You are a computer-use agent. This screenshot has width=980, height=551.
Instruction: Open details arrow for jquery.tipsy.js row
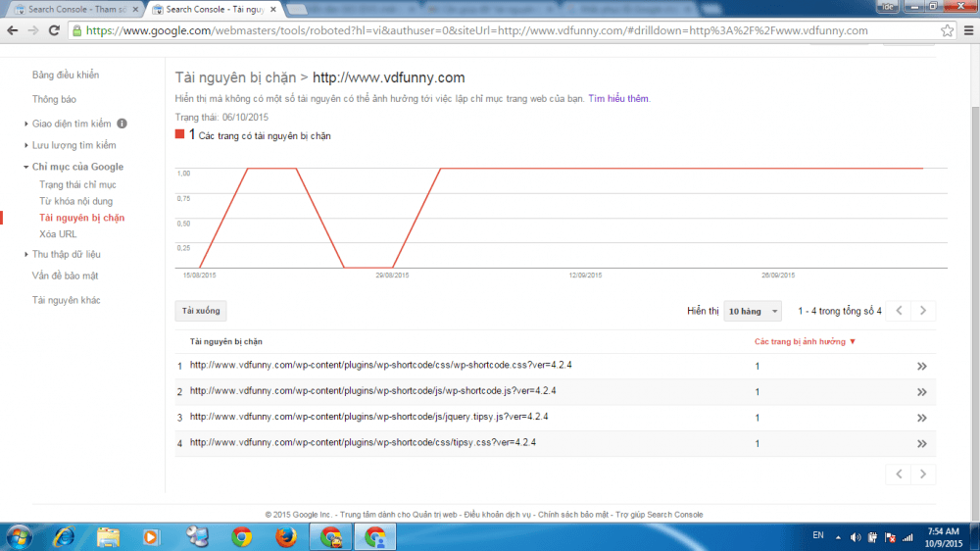click(922, 418)
